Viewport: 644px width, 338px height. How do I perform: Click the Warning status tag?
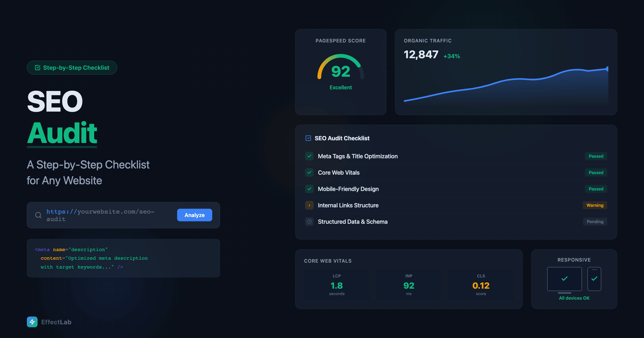[x=595, y=205]
